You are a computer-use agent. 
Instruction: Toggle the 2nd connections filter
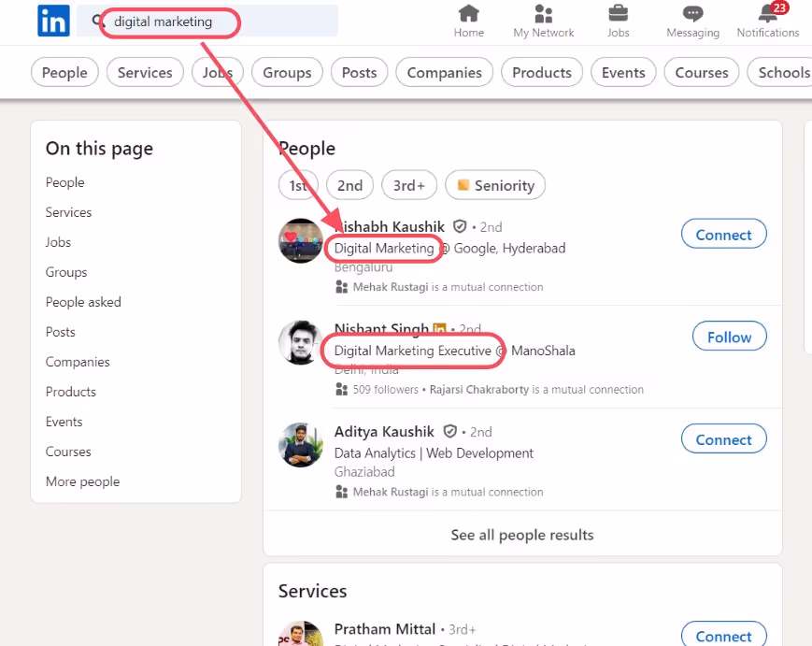click(x=349, y=185)
